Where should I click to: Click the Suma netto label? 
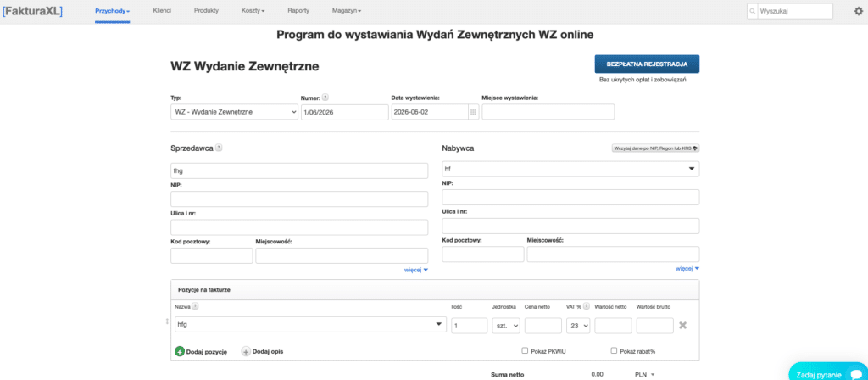click(x=507, y=374)
